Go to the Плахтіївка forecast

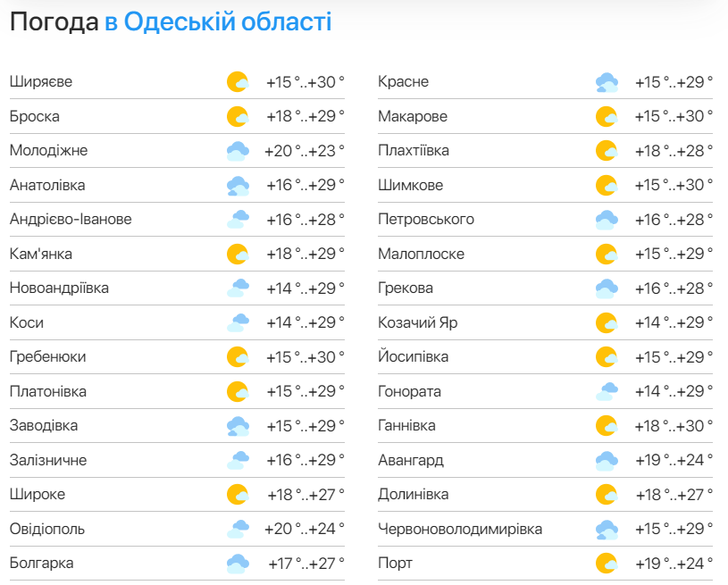(414, 151)
